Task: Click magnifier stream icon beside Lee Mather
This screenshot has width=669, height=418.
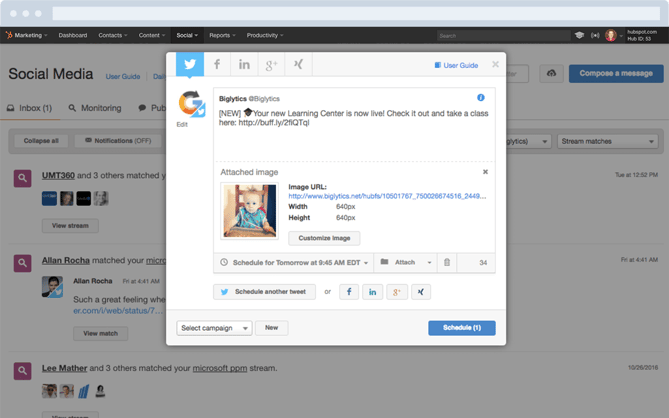Action: [23, 371]
